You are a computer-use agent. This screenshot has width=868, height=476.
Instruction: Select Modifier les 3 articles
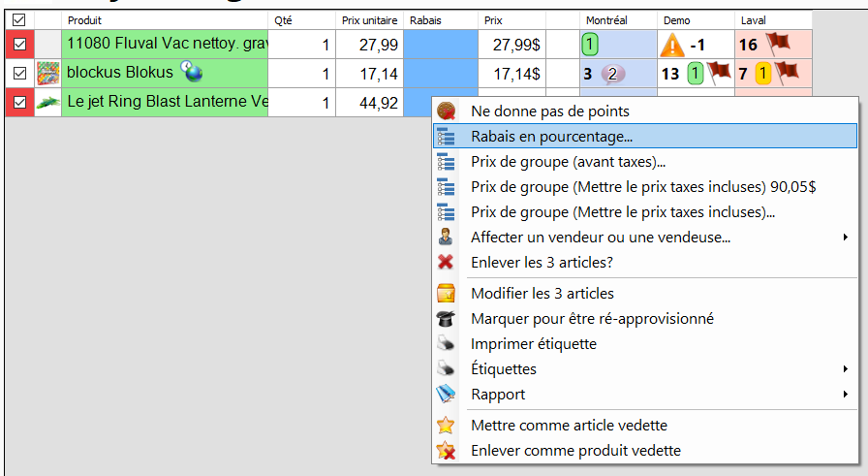[645, 293]
